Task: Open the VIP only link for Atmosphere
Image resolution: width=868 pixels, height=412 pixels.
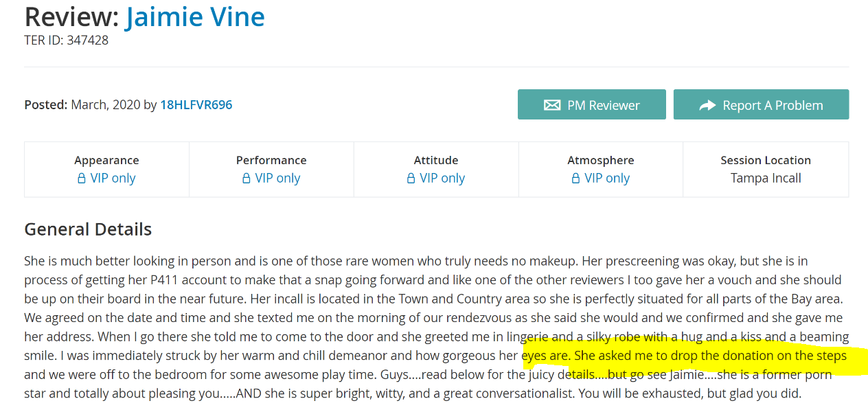Action: click(607, 179)
